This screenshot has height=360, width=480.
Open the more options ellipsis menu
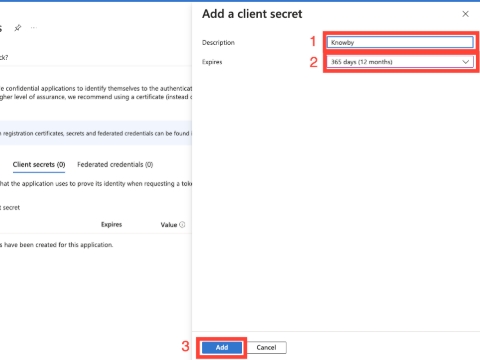point(34,28)
